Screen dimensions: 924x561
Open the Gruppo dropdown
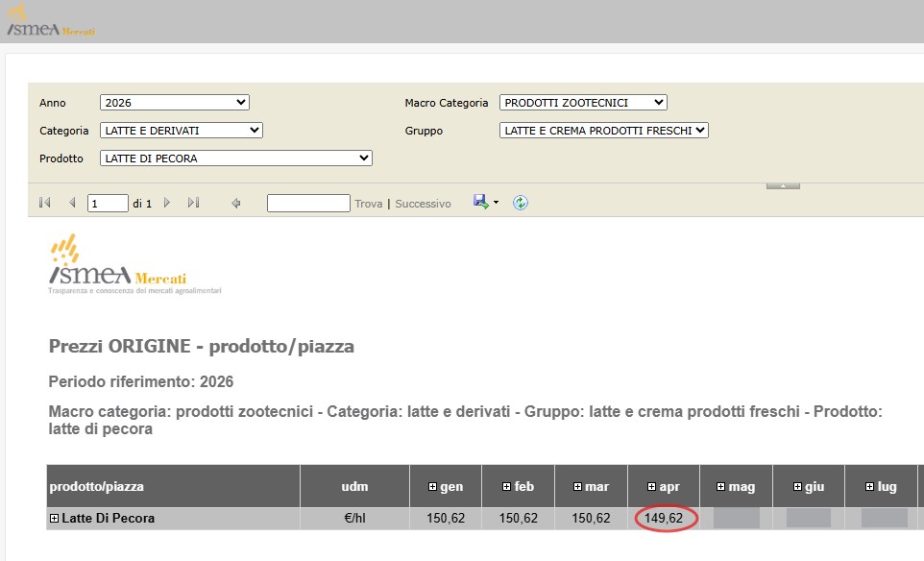pyautogui.click(x=604, y=131)
